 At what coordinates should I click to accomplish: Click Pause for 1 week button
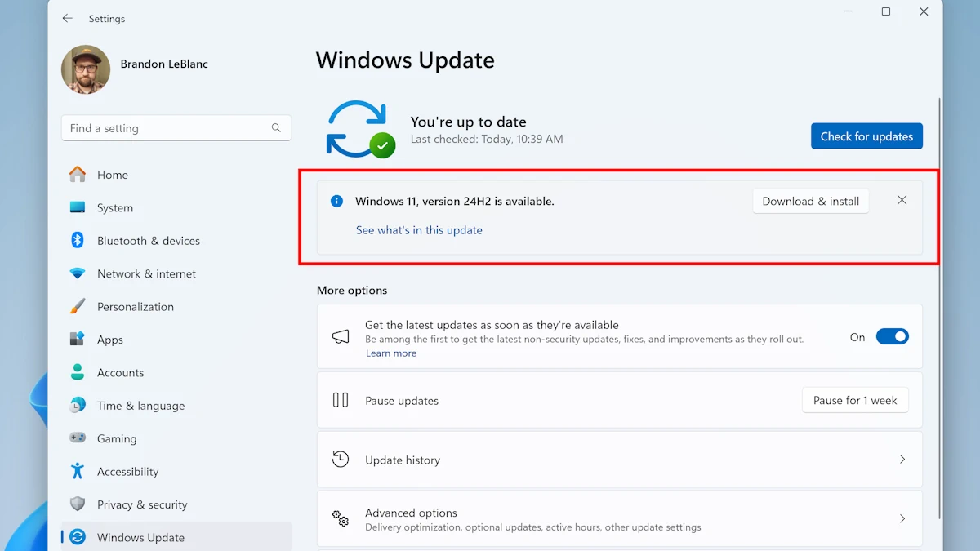855,400
